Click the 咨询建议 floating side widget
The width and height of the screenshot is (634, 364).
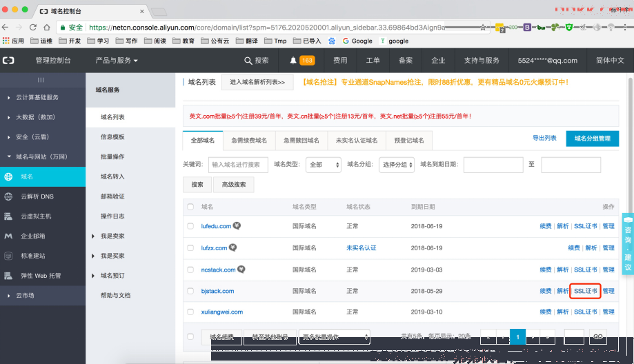point(628,244)
